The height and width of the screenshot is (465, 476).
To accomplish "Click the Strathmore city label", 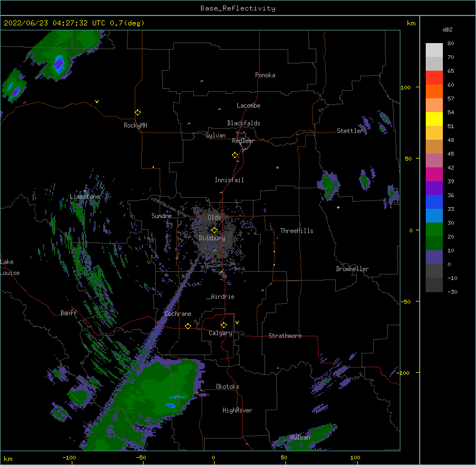I will coord(285,336).
